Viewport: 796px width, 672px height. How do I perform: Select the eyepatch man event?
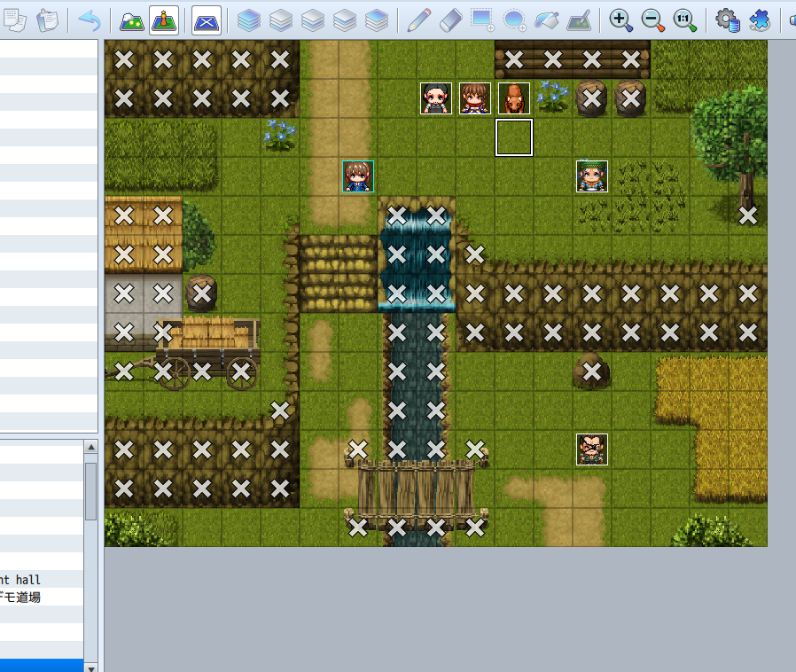point(592,449)
